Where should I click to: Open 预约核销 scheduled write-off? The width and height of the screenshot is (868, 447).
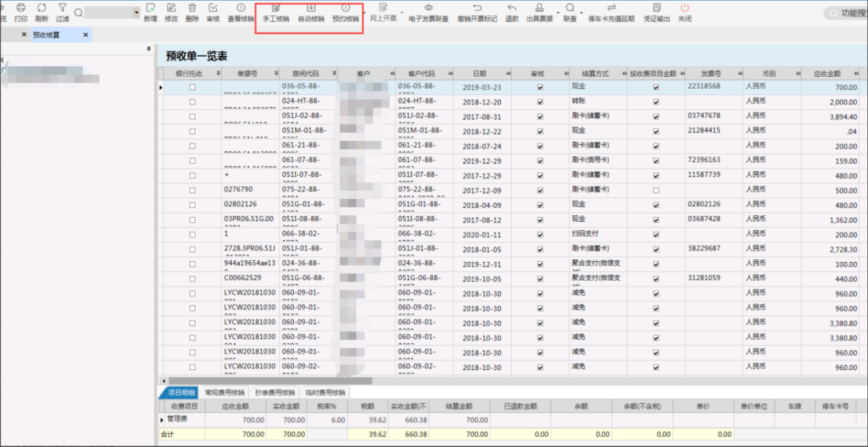point(345,13)
